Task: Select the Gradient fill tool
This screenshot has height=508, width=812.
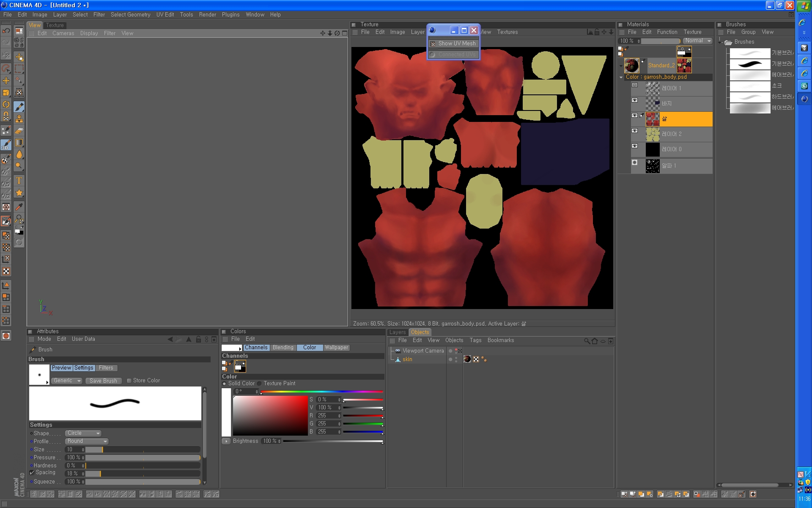Action: point(19,143)
